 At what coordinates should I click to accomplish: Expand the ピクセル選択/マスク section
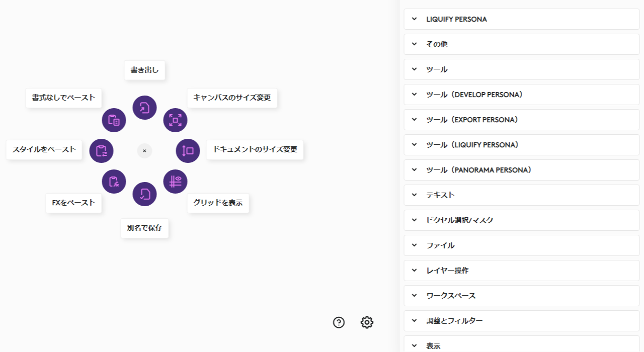521,220
